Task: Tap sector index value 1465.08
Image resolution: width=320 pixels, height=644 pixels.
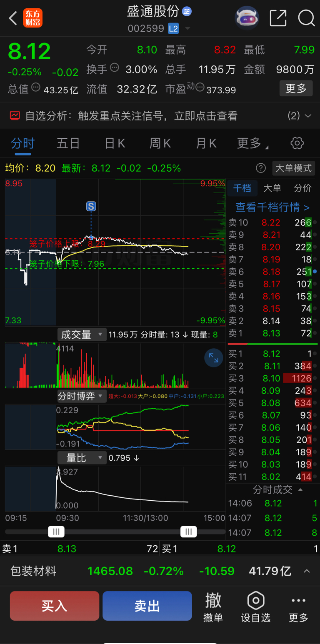Action: click(110, 571)
